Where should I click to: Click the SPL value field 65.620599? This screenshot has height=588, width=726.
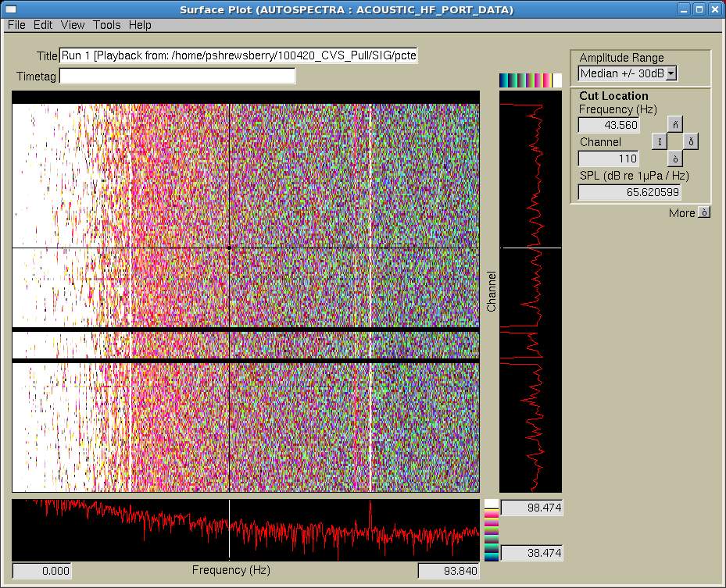click(x=630, y=192)
